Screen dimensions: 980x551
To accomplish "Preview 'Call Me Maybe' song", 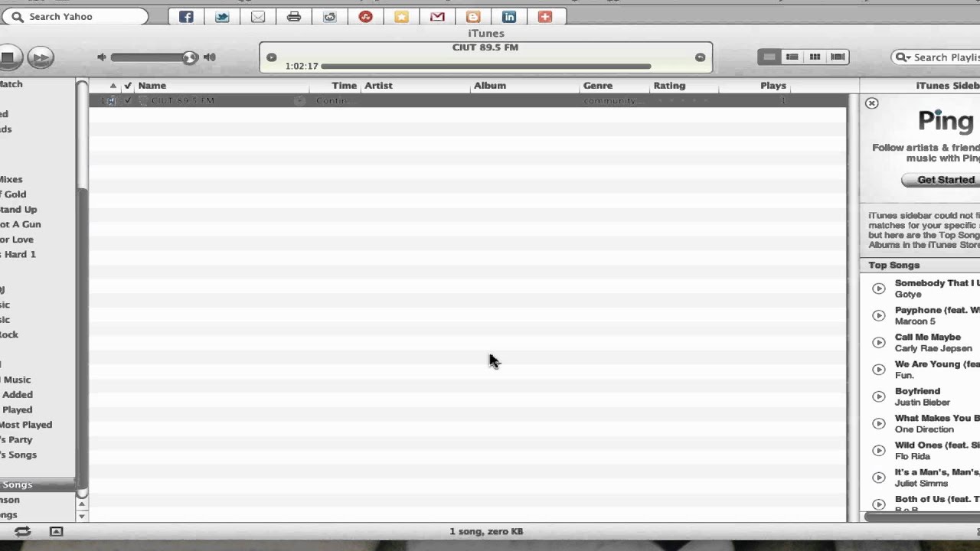I will [x=879, y=342].
